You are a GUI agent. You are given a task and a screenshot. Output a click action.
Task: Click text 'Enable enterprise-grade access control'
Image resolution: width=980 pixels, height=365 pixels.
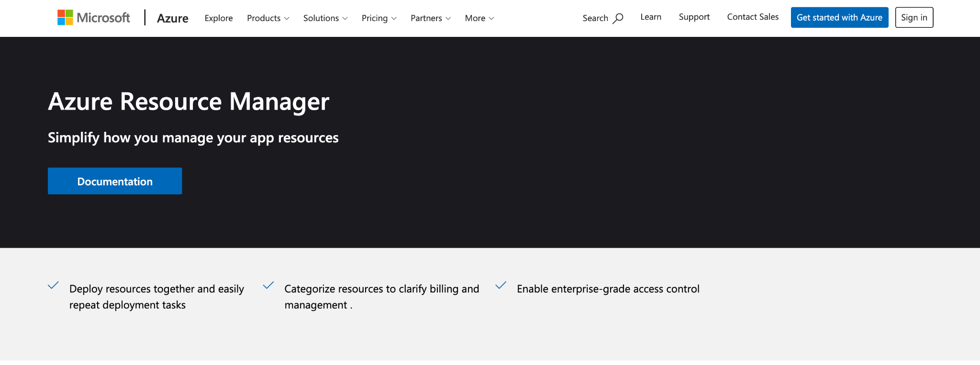(x=608, y=289)
